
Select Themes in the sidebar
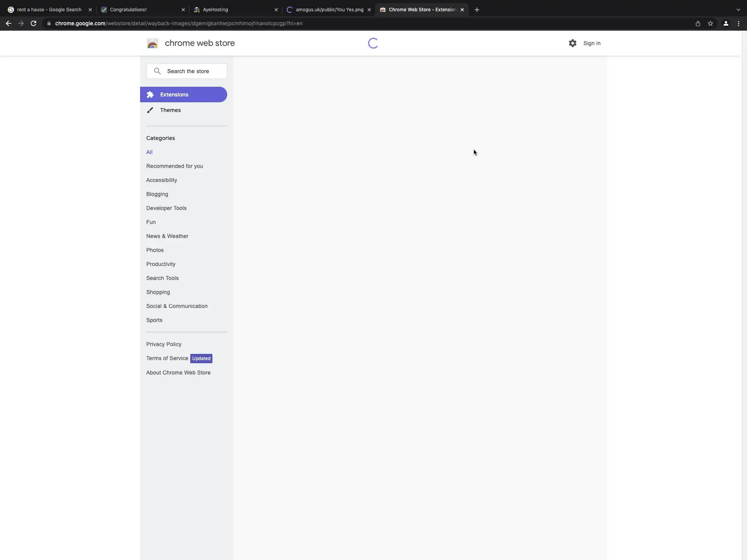(170, 110)
